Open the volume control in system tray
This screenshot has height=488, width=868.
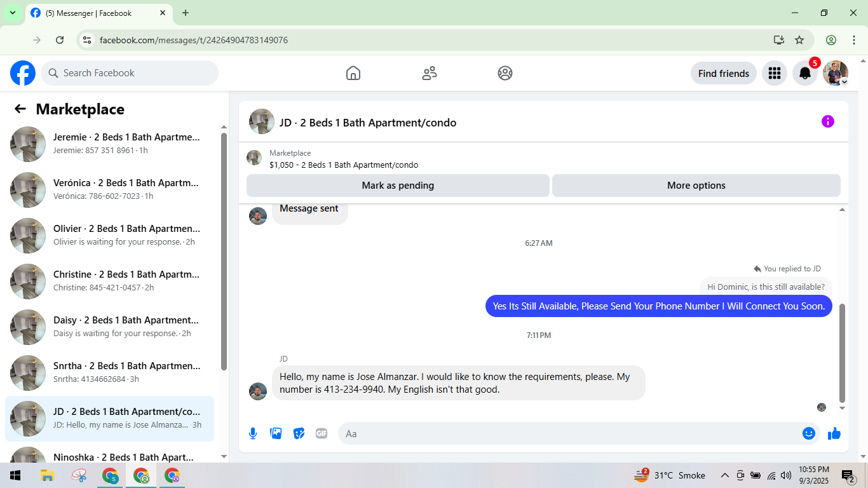tap(786, 475)
